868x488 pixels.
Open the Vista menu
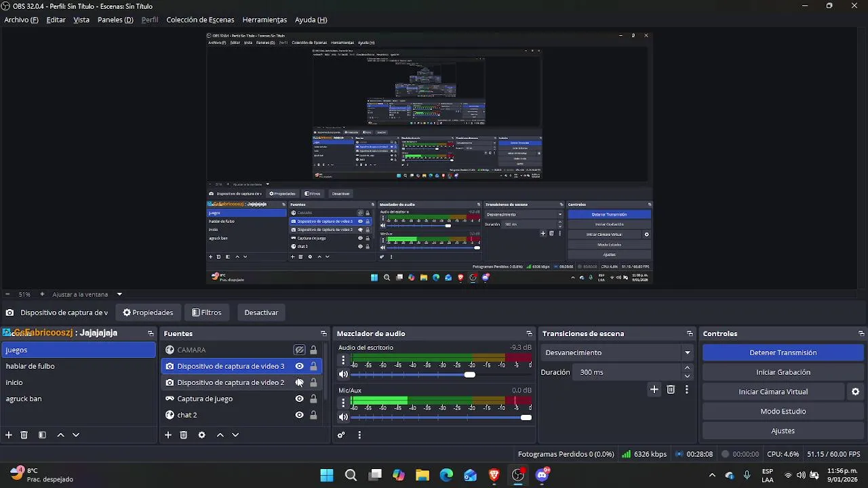coord(81,20)
